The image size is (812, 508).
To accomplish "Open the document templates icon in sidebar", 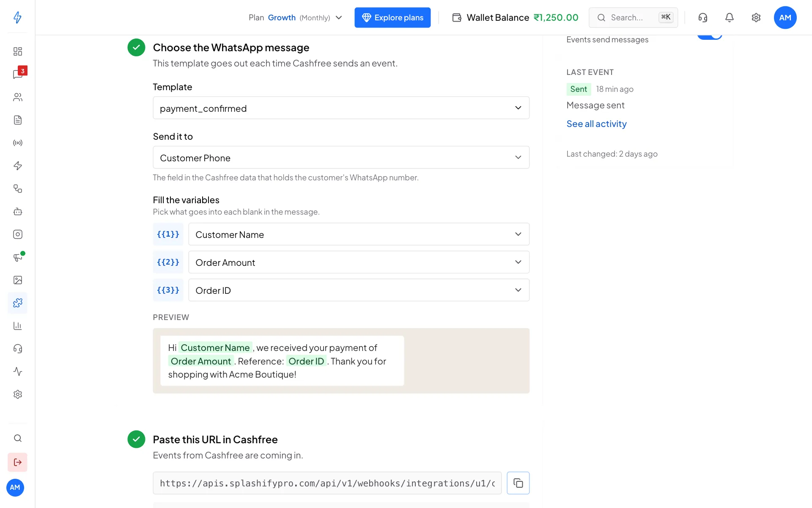I will [x=17, y=120].
